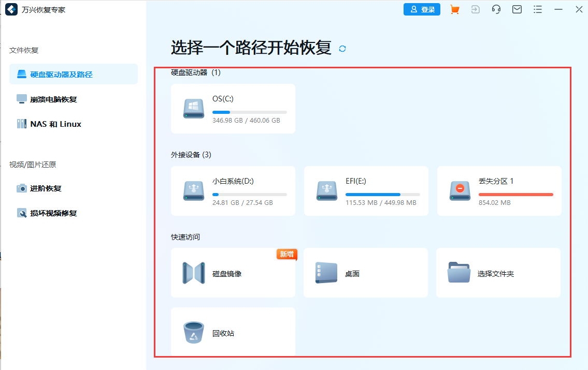This screenshot has height=370, width=588.
Task: Select the OS(C:) drive to scan
Action: [x=233, y=108]
